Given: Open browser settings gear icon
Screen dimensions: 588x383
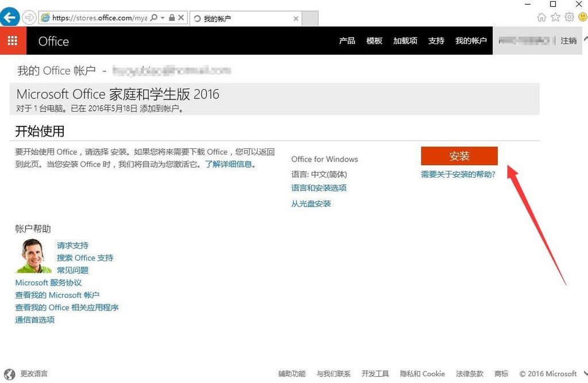Looking at the screenshot, I should coord(569,17).
